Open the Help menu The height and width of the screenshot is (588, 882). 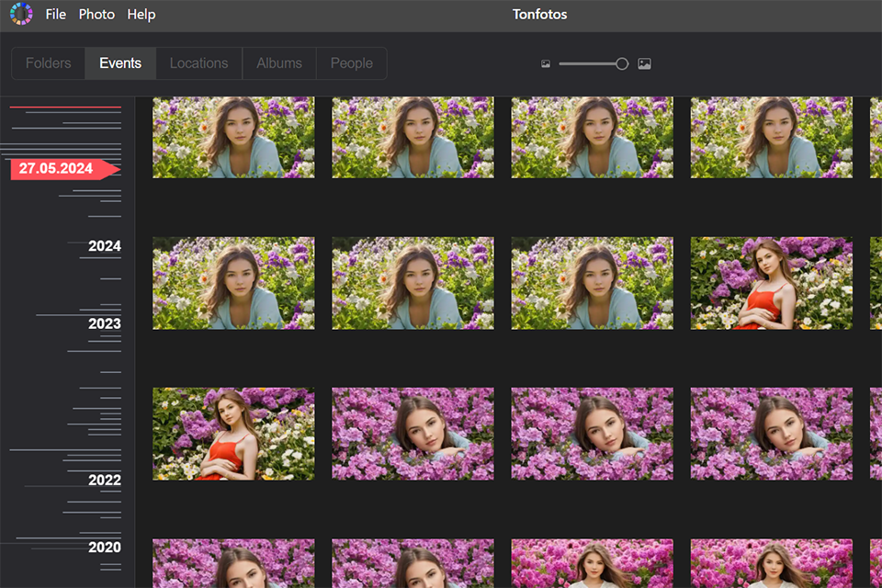[x=141, y=14]
